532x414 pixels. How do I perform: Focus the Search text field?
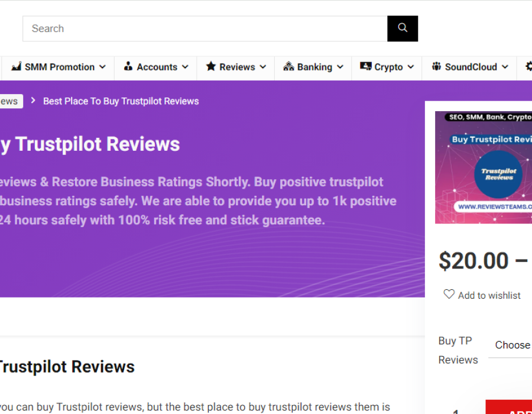click(205, 28)
